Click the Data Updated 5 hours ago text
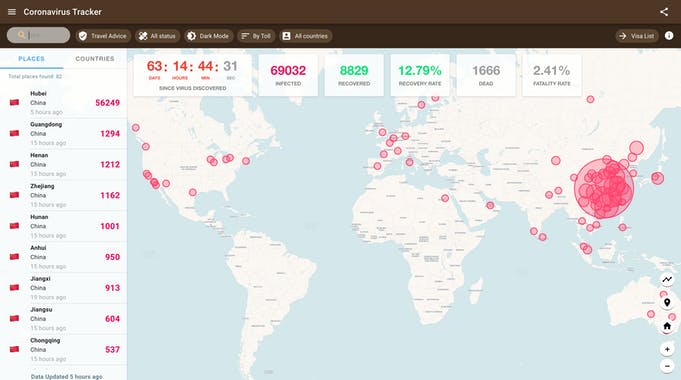This screenshot has width=681, height=380. (66, 377)
